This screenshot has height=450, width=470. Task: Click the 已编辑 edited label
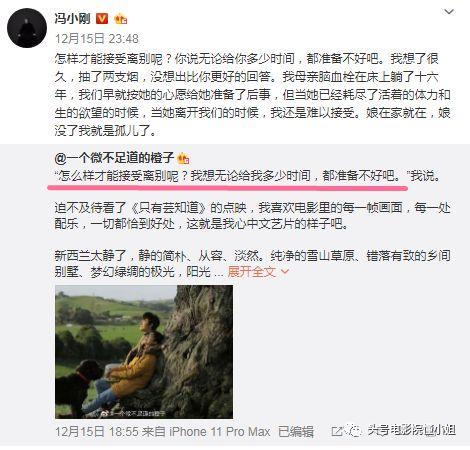point(296,432)
